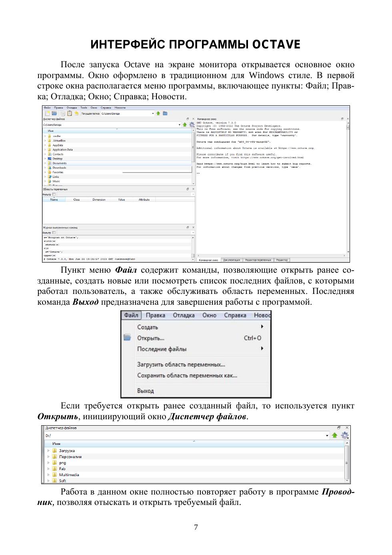Click browse folder icon right of Текущая папка
Viewport: 392px width, 555px height.
[165, 113]
